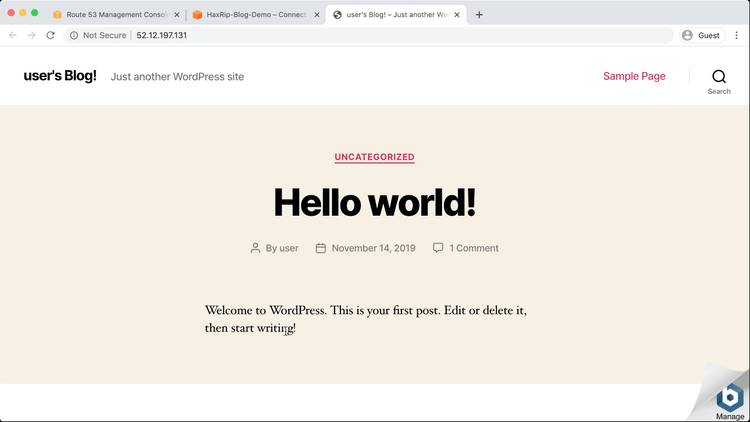Click the Bitnami Manage badge icon
The image size is (750, 422).
(x=730, y=397)
